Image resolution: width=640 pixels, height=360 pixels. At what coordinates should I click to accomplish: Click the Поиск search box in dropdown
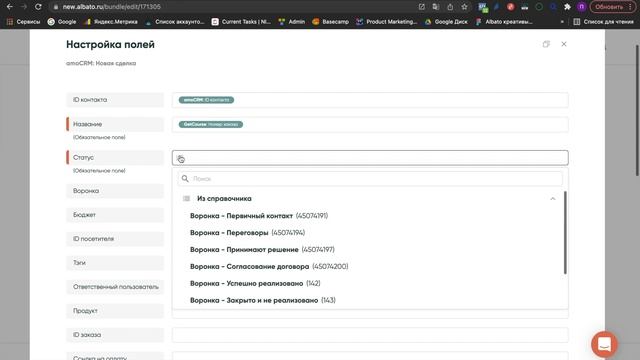click(x=370, y=179)
